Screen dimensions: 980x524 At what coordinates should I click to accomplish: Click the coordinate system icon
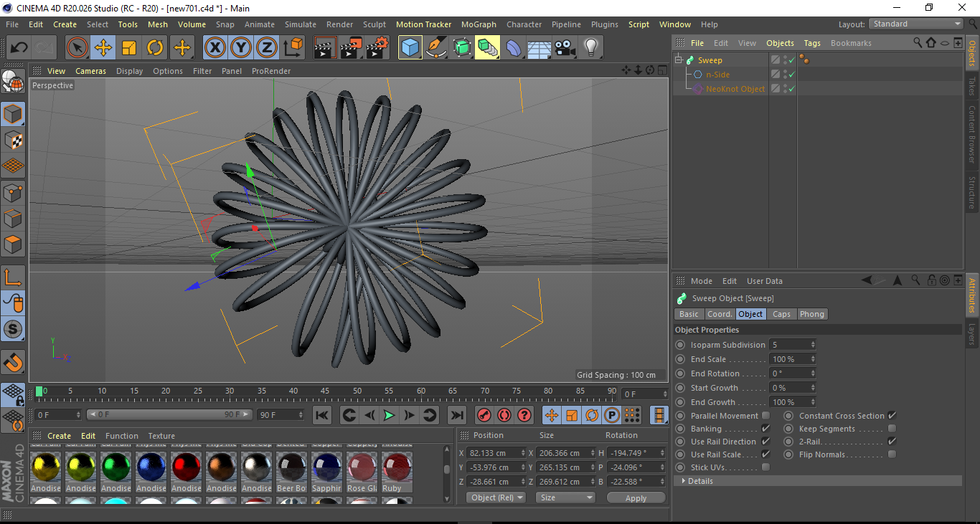coord(293,48)
